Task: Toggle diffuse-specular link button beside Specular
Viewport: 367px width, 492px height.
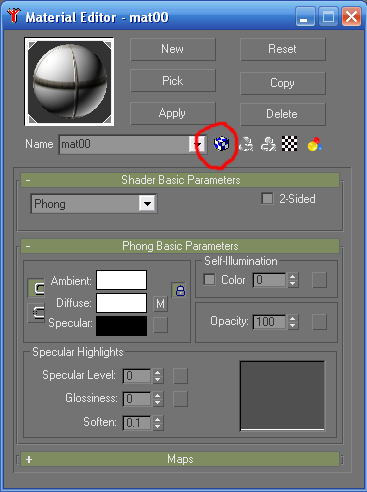Action: [36, 313]
